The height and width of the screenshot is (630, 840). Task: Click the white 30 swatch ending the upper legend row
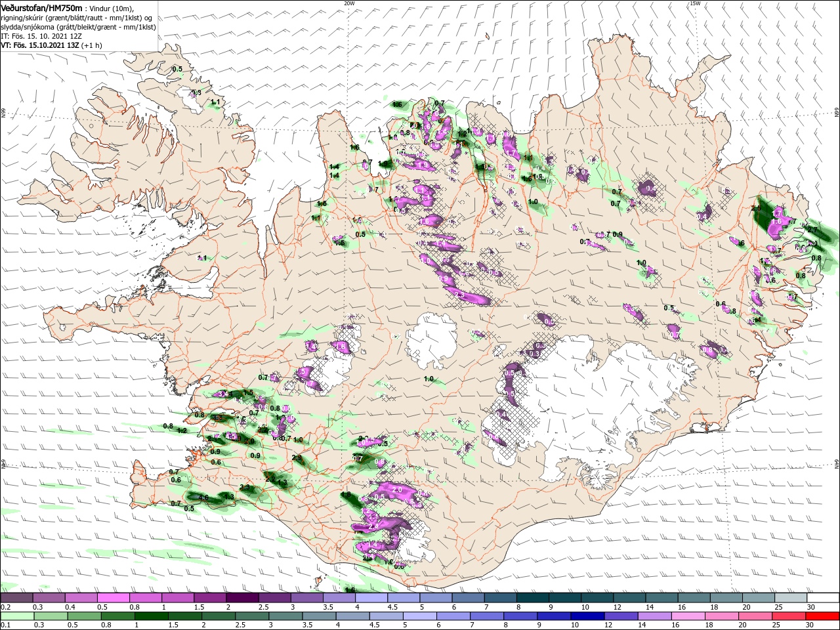pyautogui.click(x=823, y=598)
